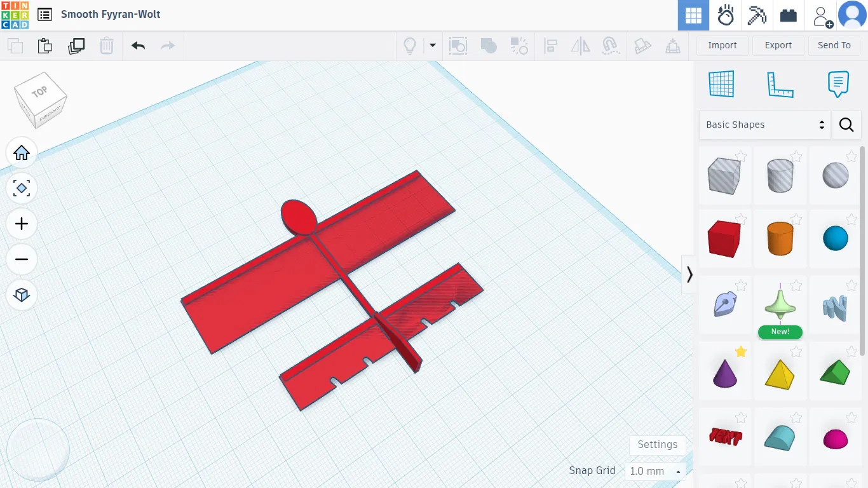
Task: Collapse the shapes panel with the chevron
Action: [x=689, y=274]
